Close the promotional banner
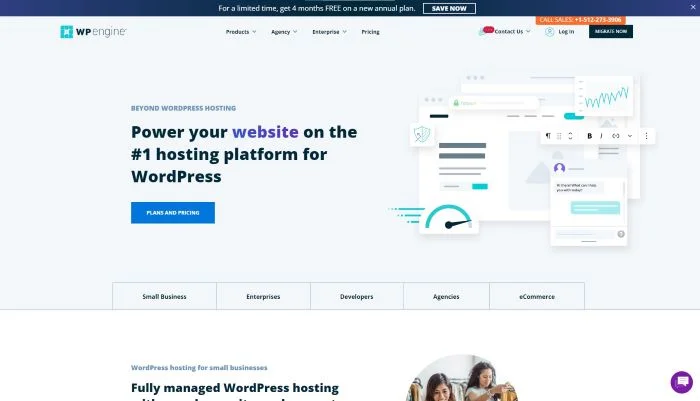 (693, 7)
